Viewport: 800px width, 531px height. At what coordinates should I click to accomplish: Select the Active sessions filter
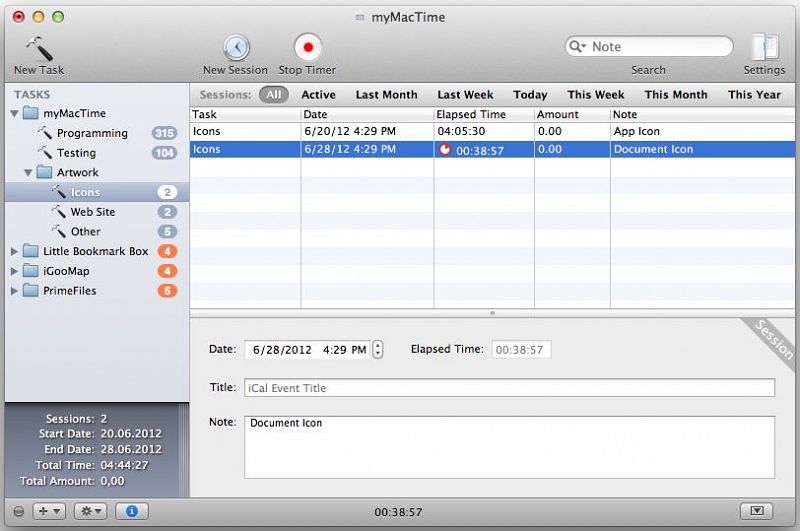(318, 95)
